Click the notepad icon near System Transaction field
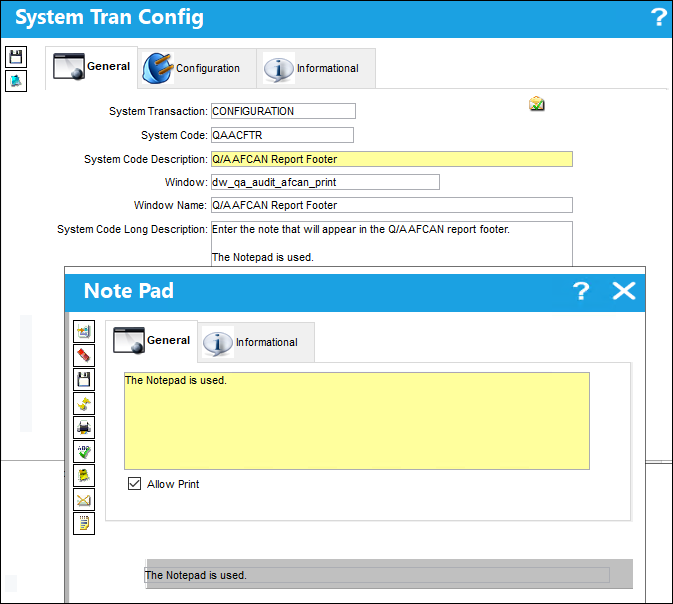The image size is (673, 604). 537,104
